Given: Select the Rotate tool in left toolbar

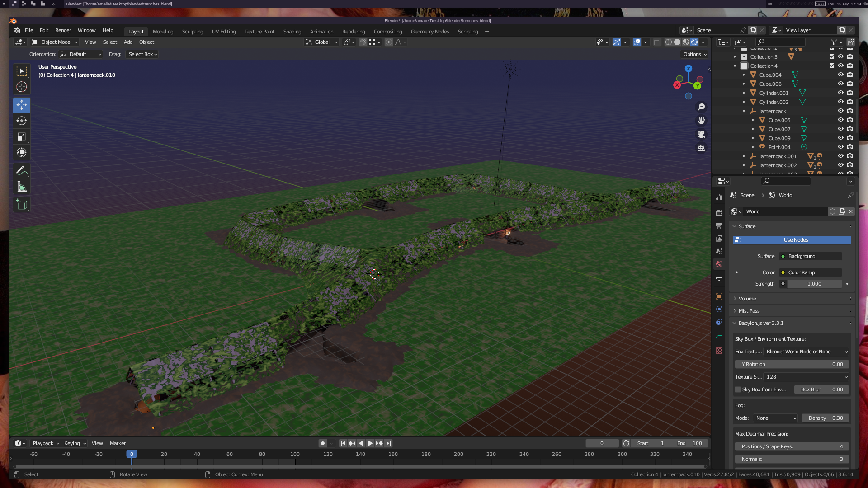Looking at the screenshot, I should pos(21,121).
